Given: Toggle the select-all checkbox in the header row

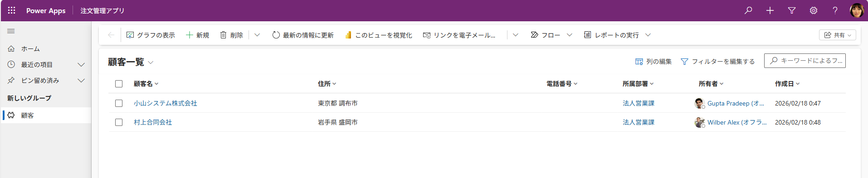Looking at the screenshot, I should (x=119, y=84).
